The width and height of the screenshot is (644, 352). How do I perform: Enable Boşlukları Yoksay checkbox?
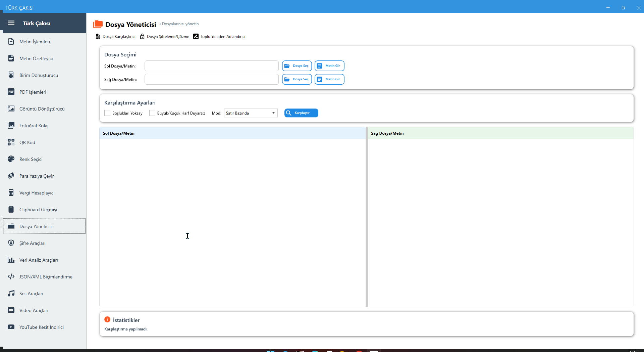107,113
